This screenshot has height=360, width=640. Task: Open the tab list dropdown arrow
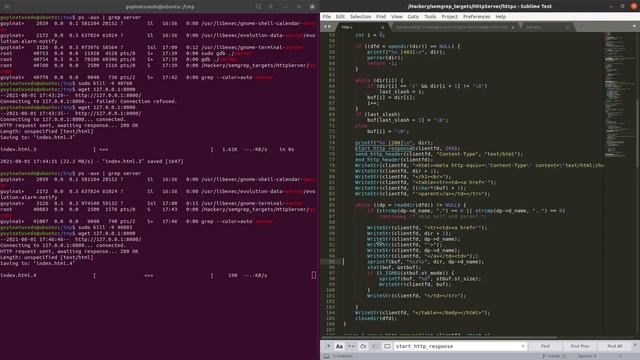click(634, 26)
